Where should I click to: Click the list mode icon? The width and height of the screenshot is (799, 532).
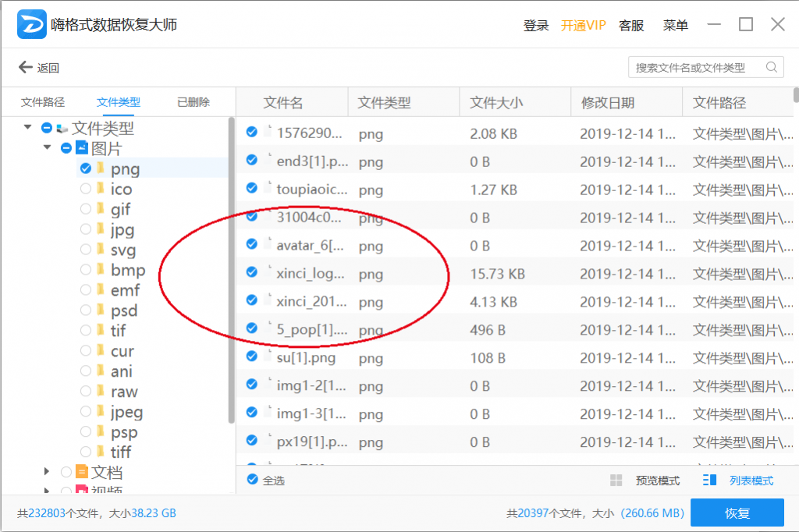709,480
